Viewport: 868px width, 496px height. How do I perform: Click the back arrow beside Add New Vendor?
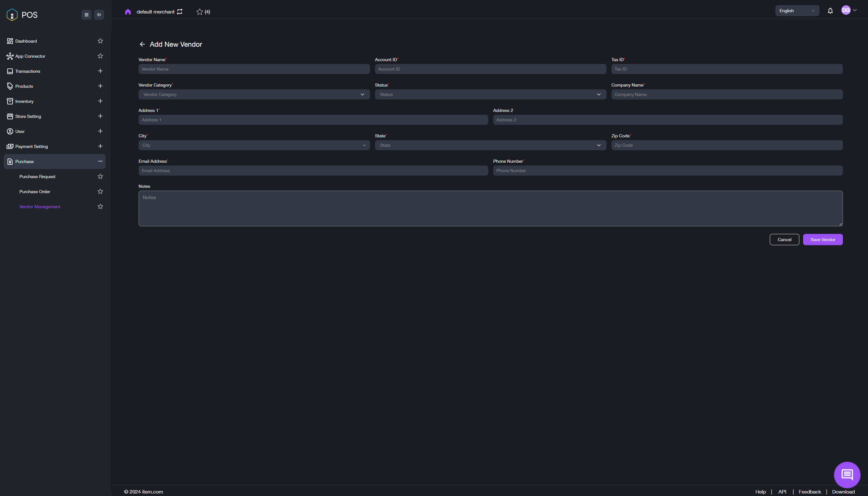[x=142, y=44]
